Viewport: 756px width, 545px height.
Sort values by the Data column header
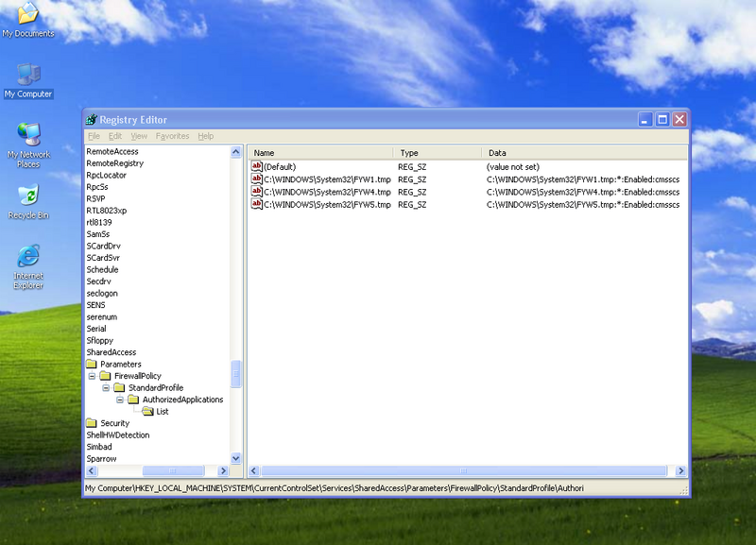584,153
